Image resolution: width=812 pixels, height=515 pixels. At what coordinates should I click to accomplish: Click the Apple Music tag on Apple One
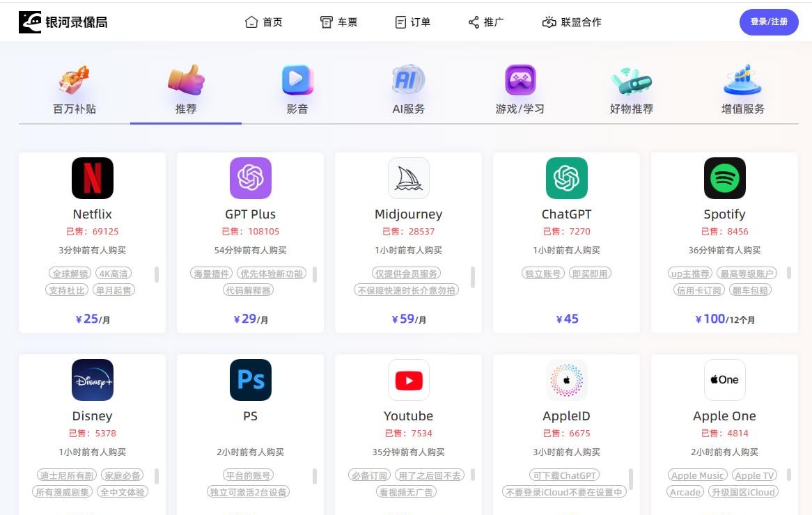(698, 475)
